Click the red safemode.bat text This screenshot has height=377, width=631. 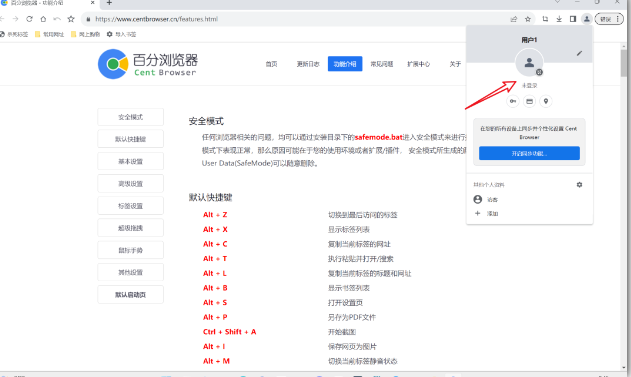(x=379, y=137)
